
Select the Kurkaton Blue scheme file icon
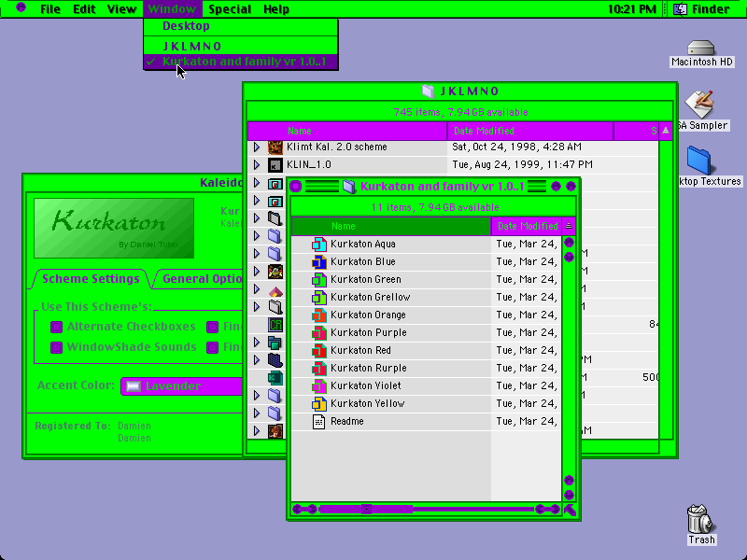tap(319, 262)
